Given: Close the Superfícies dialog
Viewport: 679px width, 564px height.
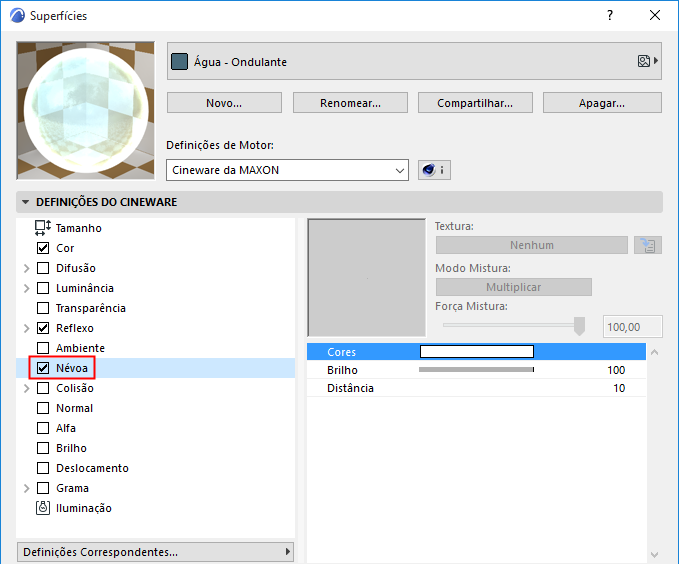Looking at the screenshot, I should 655,16.
